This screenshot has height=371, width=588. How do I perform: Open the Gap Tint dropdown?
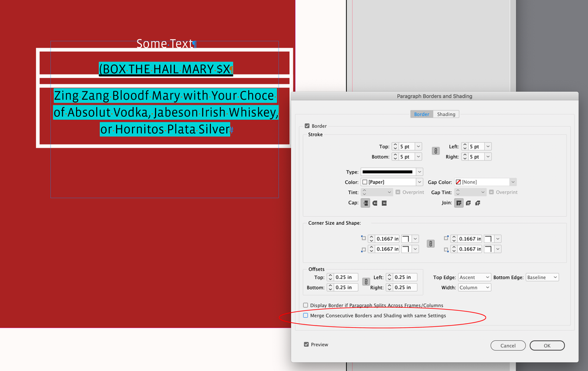[x=483, y=192]
